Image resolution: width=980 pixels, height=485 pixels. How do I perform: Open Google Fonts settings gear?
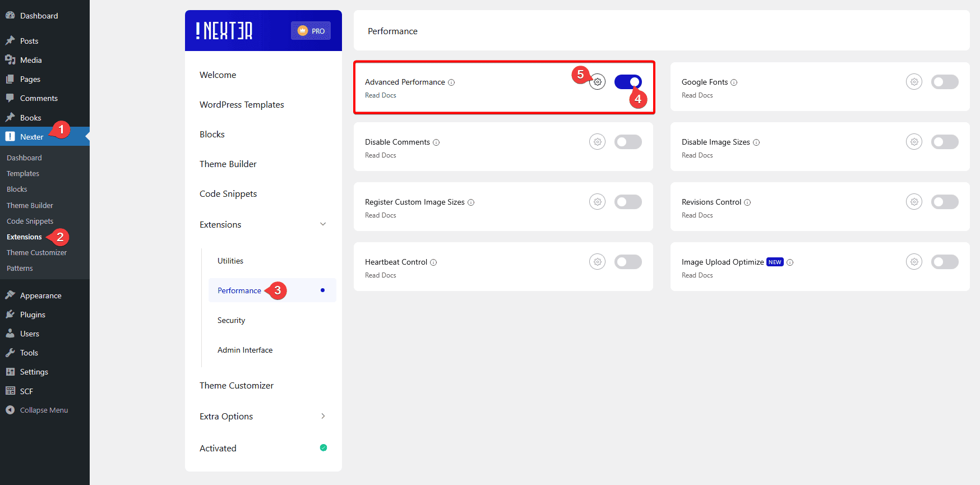click(914, 82)
